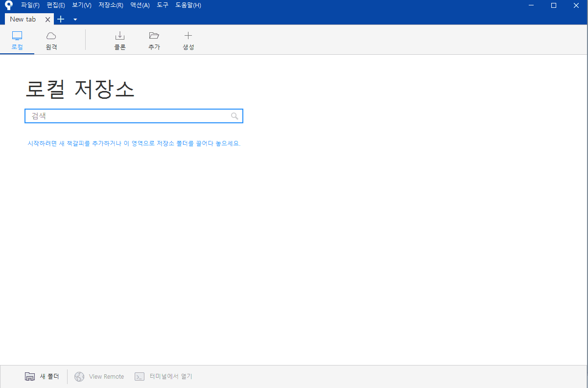Maximize the Sourcetree window
The image size is (588, 388).
coord(554,5)
